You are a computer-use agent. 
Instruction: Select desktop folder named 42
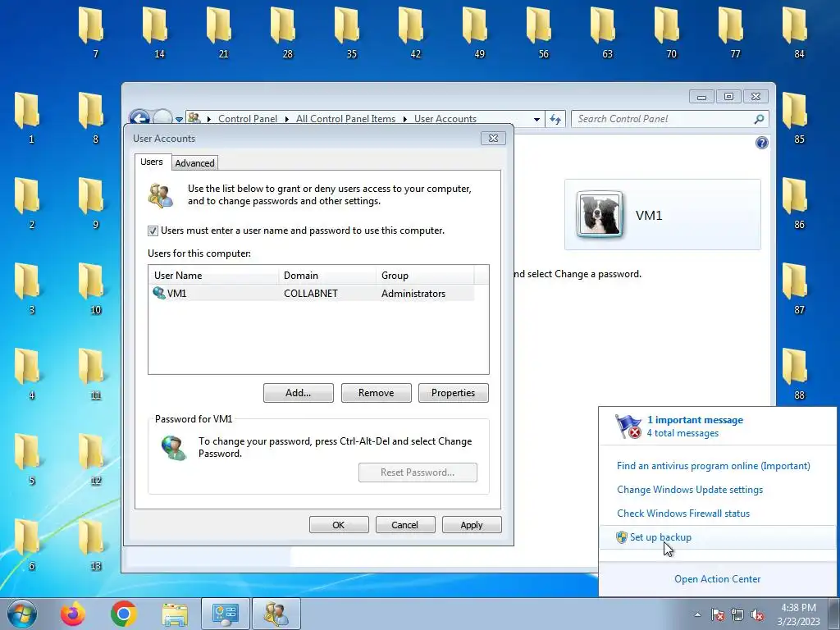[x=413, y=32]
